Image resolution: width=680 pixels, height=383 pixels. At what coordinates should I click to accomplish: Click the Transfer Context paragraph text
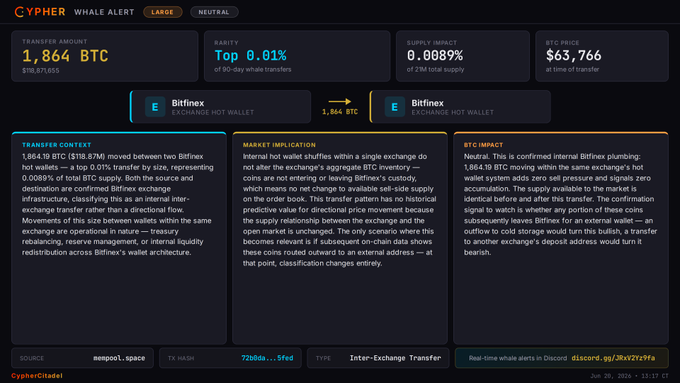click(x=118, y=204)
